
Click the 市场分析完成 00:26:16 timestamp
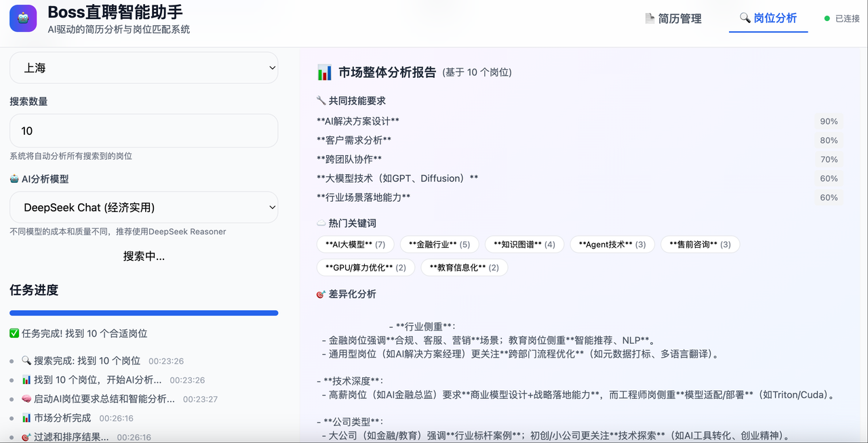pyautogui.click(x=116, y=419)
